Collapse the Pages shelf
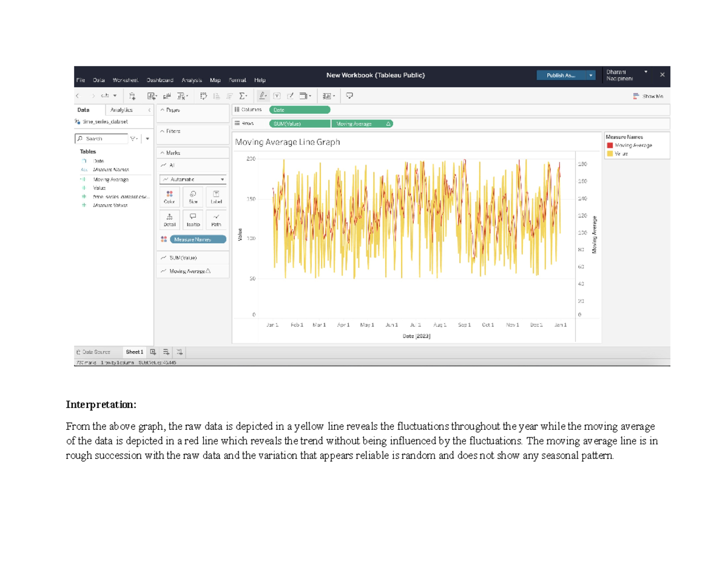This screenshot has height=562, width=728. tap(163, 110)
